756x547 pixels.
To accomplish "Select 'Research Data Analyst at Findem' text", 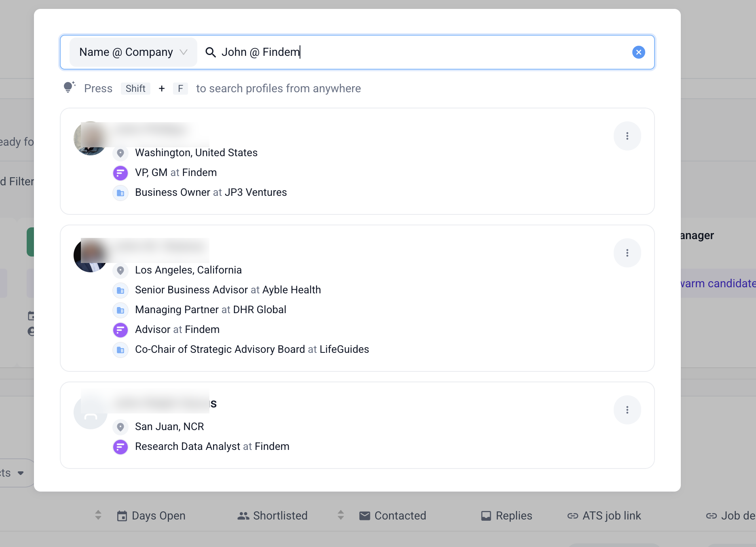I will (212, 447).
